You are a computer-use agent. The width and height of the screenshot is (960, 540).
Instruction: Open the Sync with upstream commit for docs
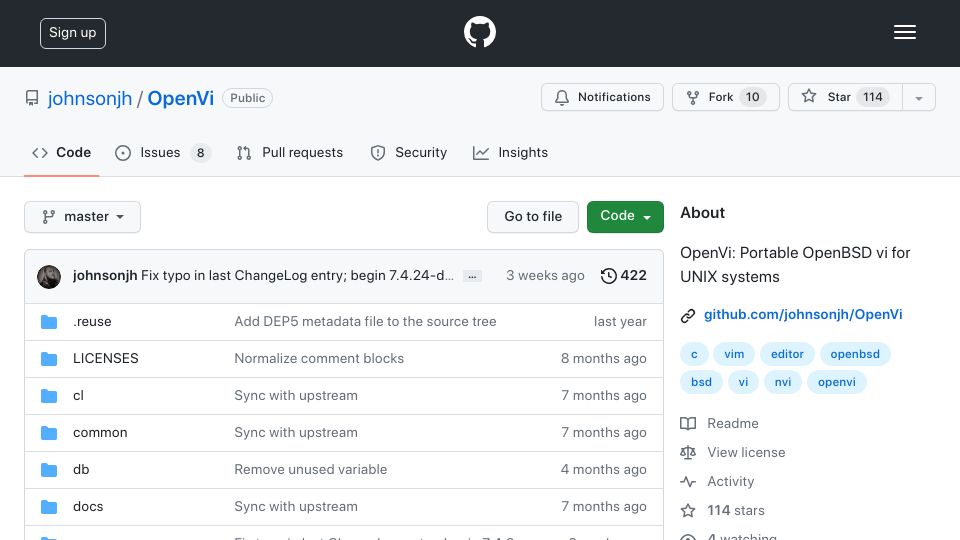tap(296, 506)
